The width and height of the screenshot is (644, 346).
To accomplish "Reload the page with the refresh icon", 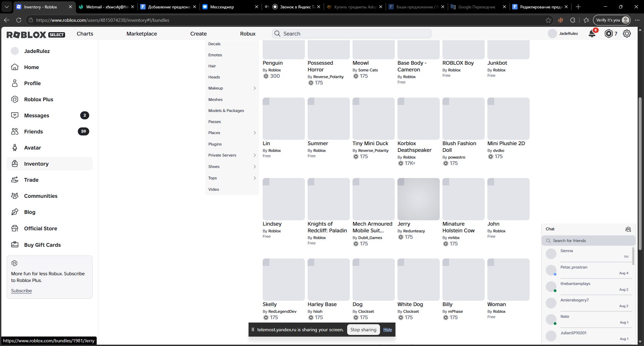I will point(19,20).
